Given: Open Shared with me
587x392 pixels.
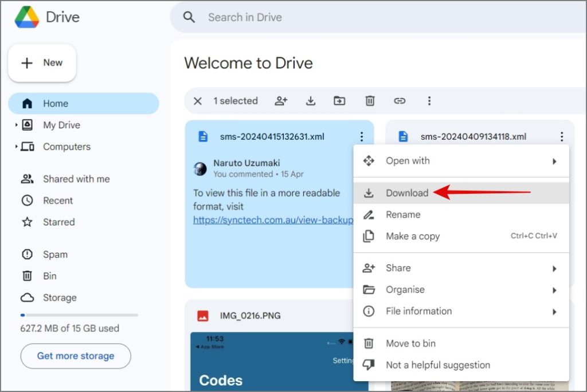Looking at the screenshot, I should pos(76,179).
